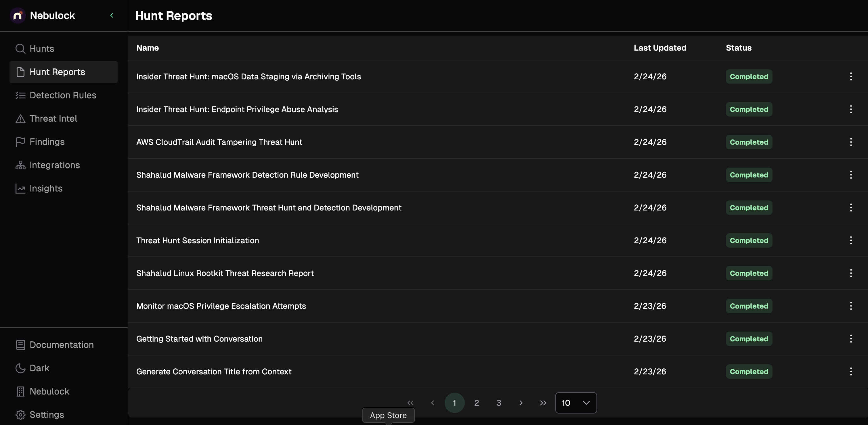The height and width of the screenshot is (425, 868).
Task: Collapse the sidebar with the chevron
Action: point(112,16)
